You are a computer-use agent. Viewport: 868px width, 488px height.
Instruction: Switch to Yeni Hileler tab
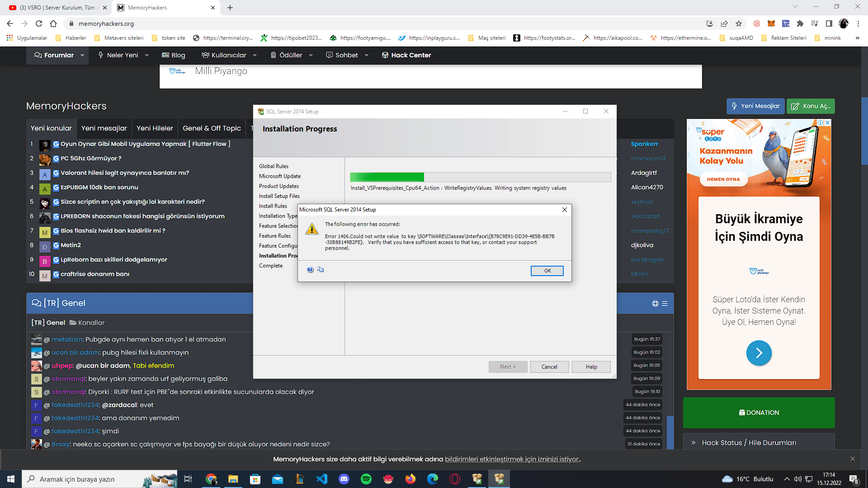(155, 128)
